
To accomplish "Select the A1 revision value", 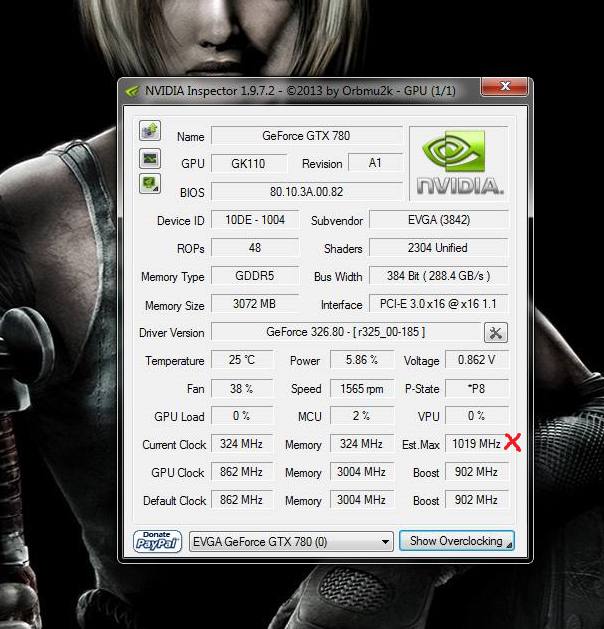I will [375, 163].
